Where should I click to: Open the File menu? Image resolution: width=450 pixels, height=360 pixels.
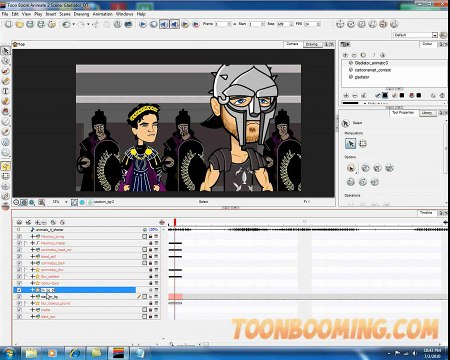[5, 14]
